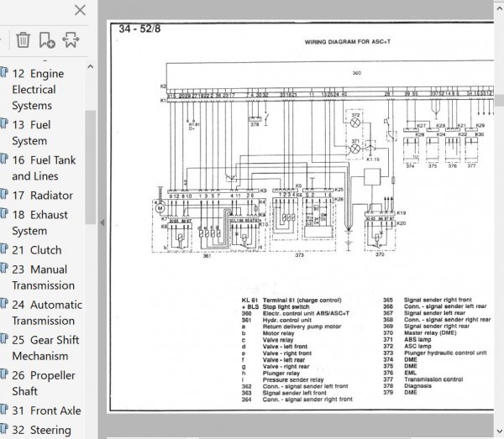The height and width of the screenshot is (439, 504).
Task: Click the legend entry Transmission control
Action: 433,379
